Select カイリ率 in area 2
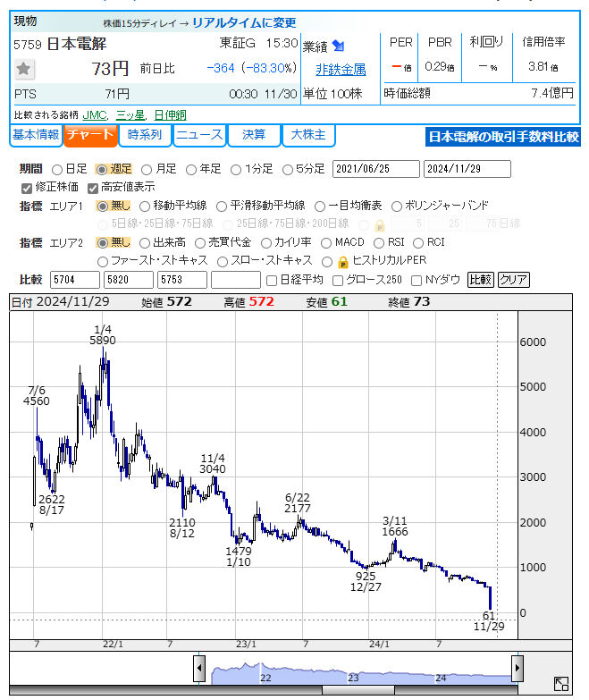Viewport: 589px width, 700px height. point(266,243)
